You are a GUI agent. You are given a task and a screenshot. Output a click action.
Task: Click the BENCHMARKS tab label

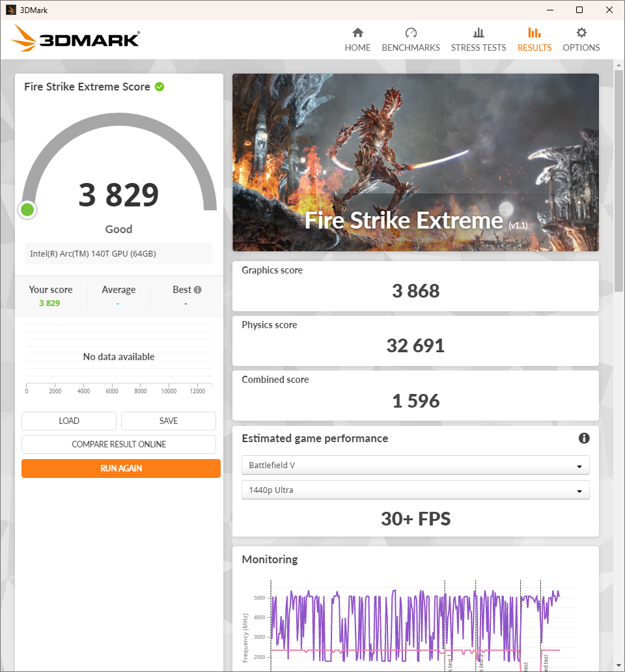pos(411,48)
